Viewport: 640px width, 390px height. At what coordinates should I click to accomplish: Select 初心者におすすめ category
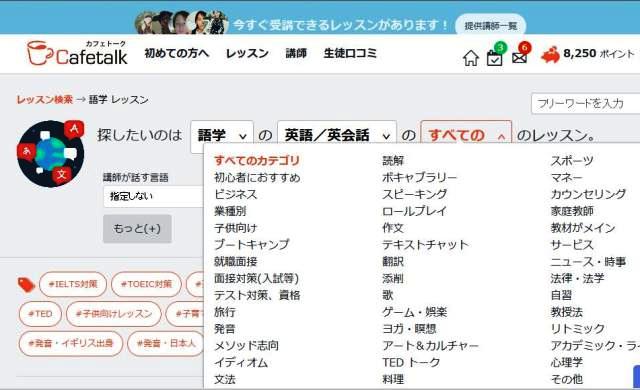257,177
